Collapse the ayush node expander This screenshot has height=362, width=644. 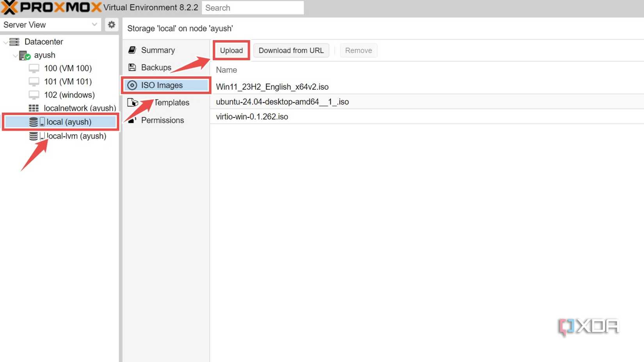point(15,55)
